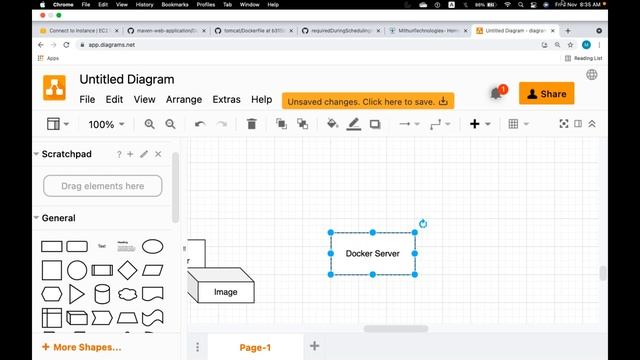Click the redo arrow icon
640x360 pixels.
coord(222,124)
